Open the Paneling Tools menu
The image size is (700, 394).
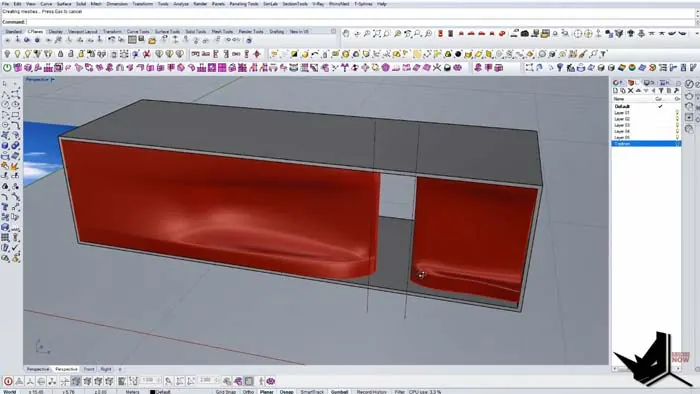pyautogui.click(x=244, y=4)
